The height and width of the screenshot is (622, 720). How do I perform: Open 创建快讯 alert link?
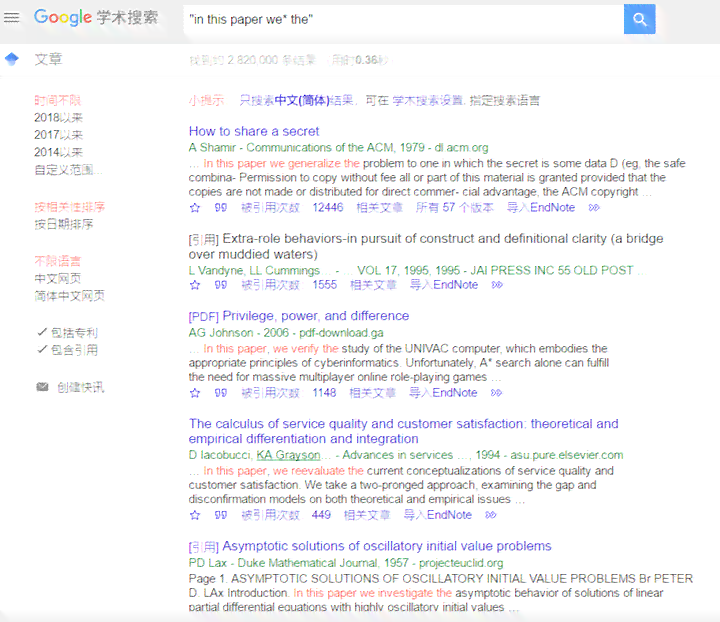(x=81, y=387)
